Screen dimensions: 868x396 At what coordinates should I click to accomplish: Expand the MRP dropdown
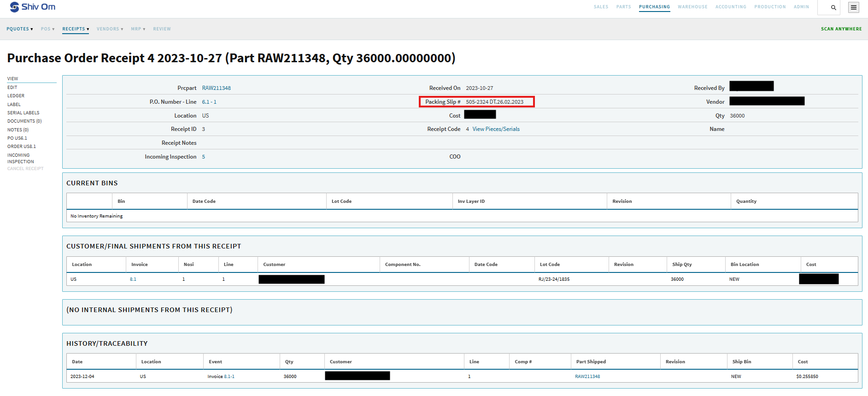coord(138,29)
